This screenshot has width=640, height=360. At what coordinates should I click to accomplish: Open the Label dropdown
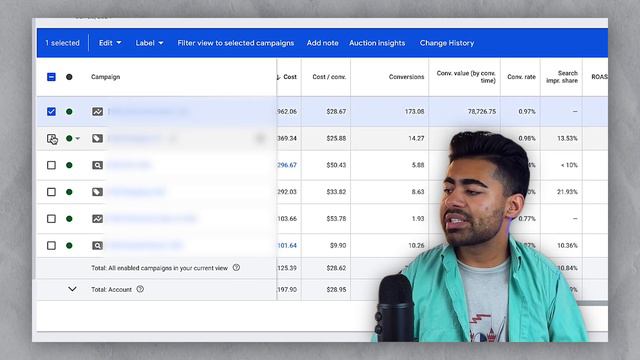149,43
